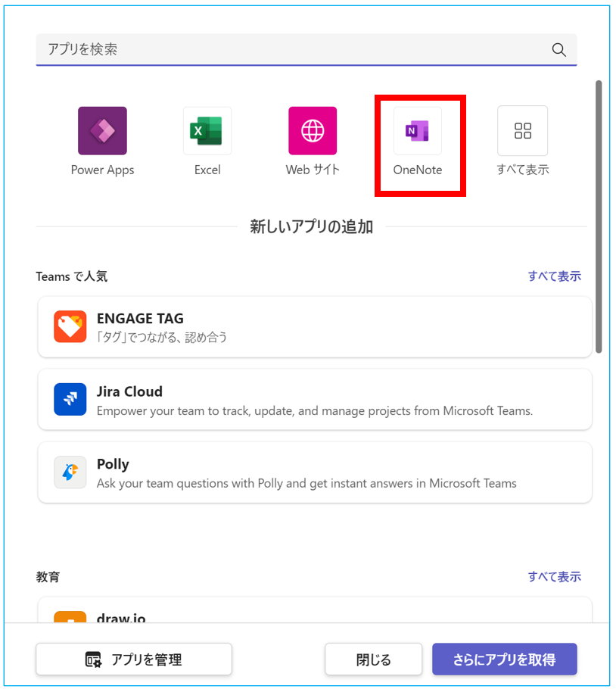Click the draw.io orange icon
Image resolution: width=616 pixels, height=689 pixels.
[x=70, y=617]
